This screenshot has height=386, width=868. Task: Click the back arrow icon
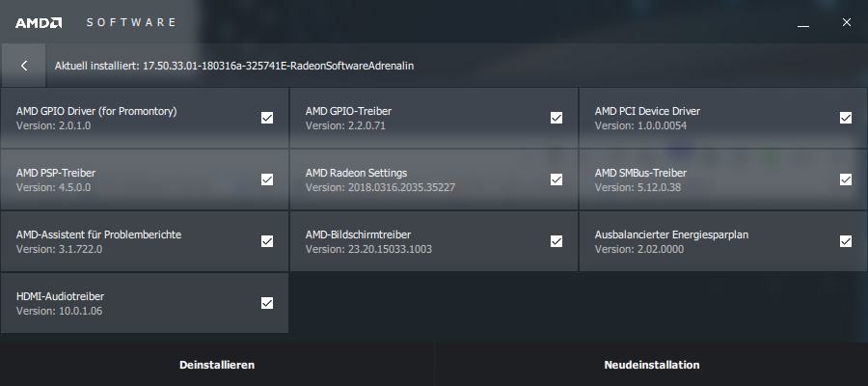tap(24, 66)
